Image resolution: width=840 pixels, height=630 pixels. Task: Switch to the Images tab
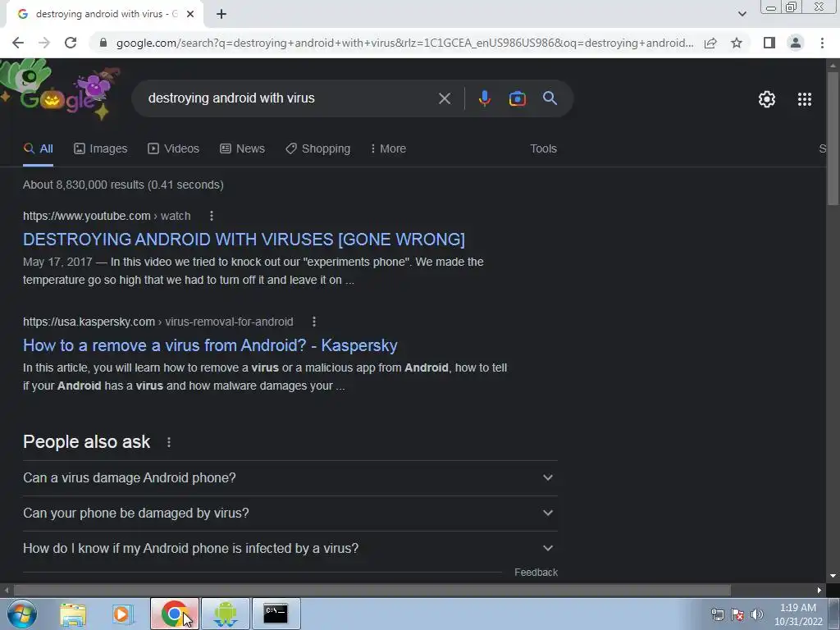pyautogui.click(x=101, y=149)
